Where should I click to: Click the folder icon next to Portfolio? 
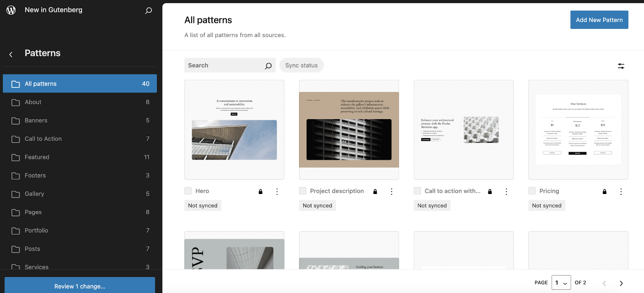16,231
